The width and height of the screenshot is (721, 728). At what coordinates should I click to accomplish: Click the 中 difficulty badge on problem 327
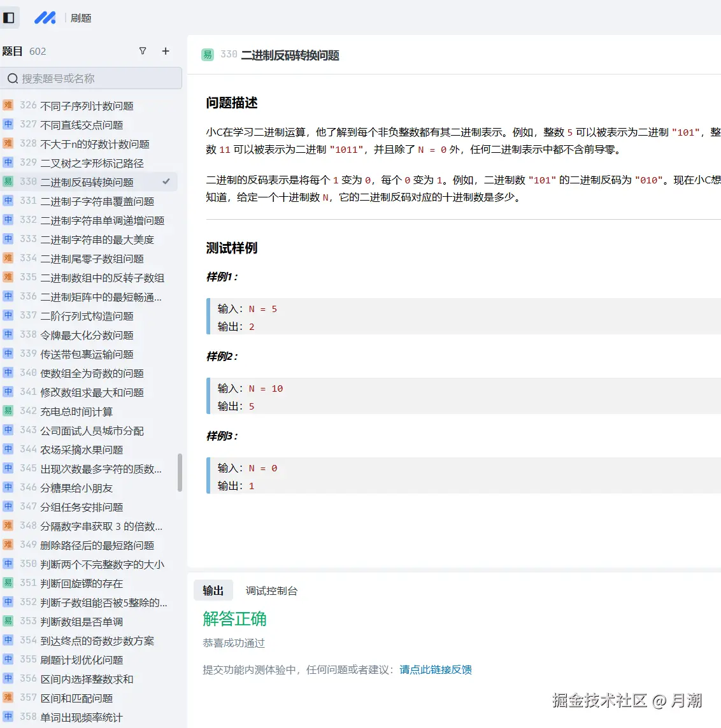coord(8,124)
